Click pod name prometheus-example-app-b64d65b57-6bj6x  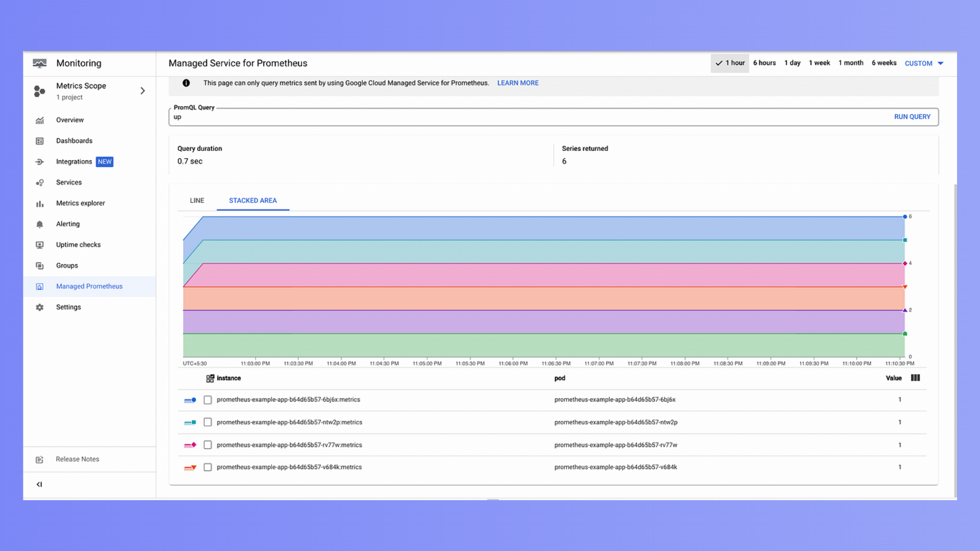coord(615,400)
